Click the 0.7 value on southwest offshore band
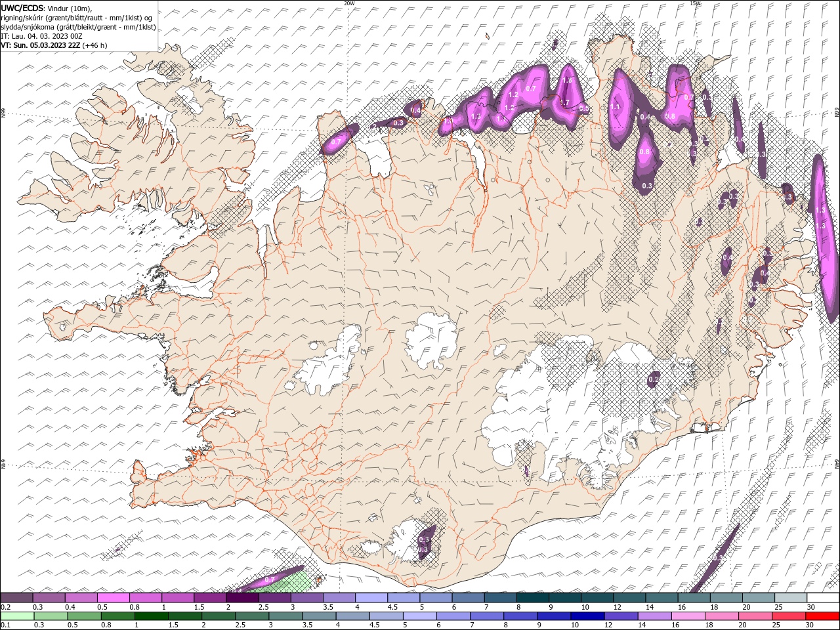Image resolution: width=840 pixels, height=630 pixels. point(270,580)
